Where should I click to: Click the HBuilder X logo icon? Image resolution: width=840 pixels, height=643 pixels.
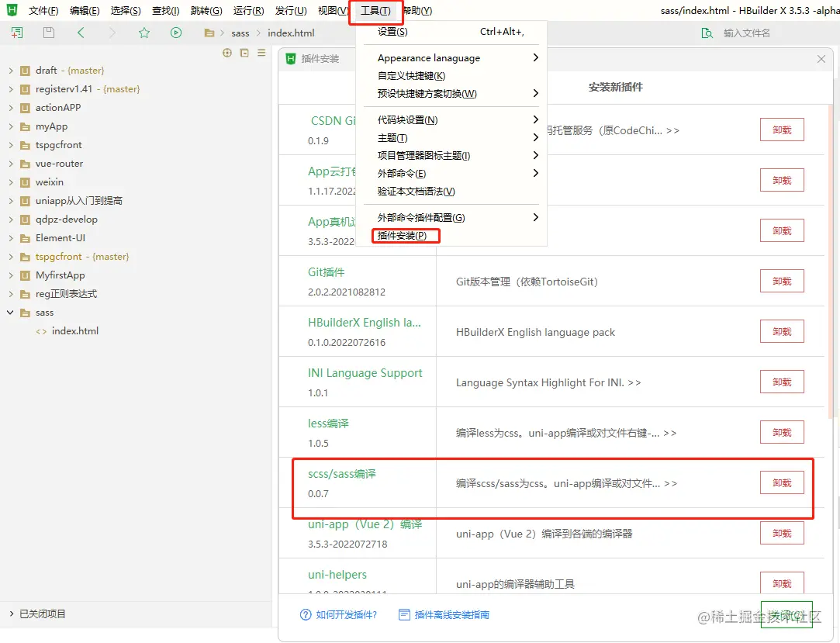(x=12, y=9)
